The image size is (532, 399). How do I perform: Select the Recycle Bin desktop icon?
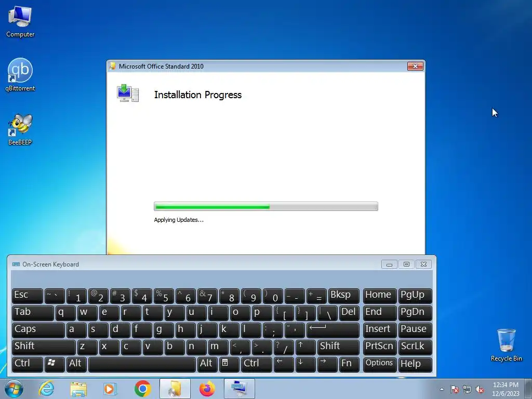click(506, 345)
